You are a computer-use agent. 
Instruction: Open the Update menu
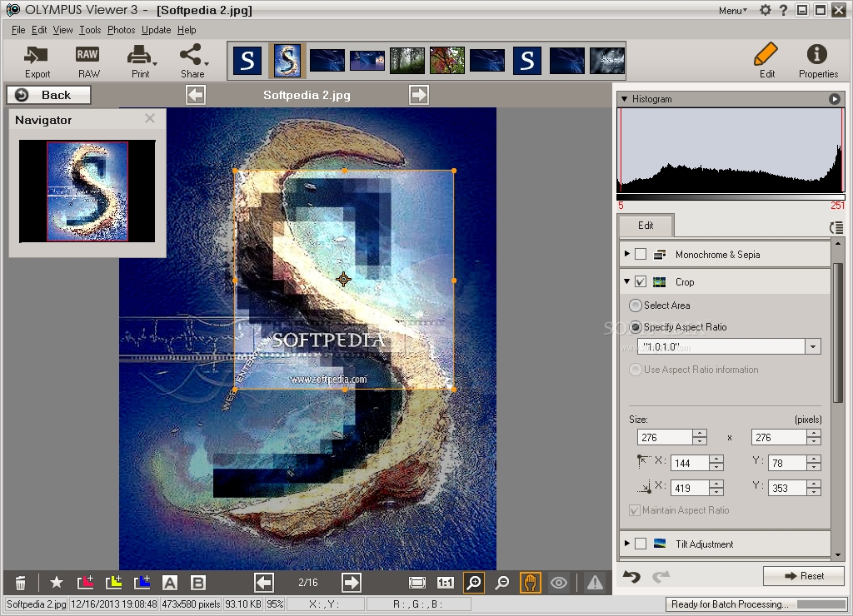tap(156, 30)
